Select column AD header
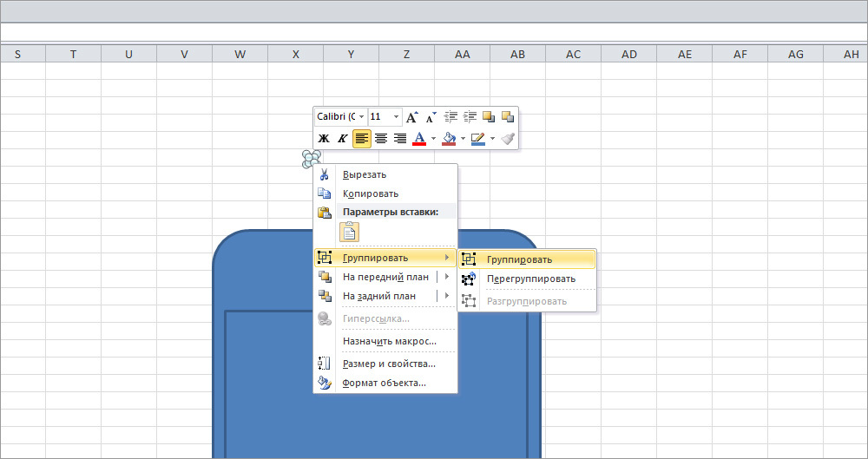 coord(628,54)
